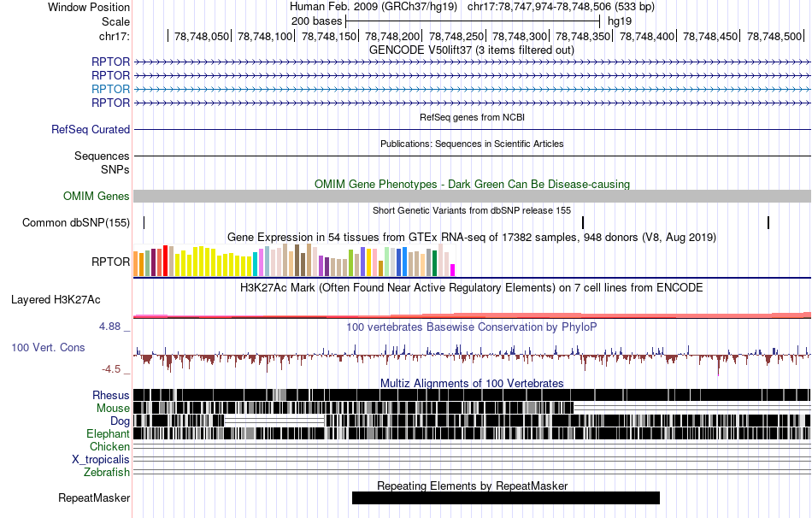The width and height of the screenshot is (812, 518).
Task: Open Common dbSNP(155) track label
Action: (75, 223)
